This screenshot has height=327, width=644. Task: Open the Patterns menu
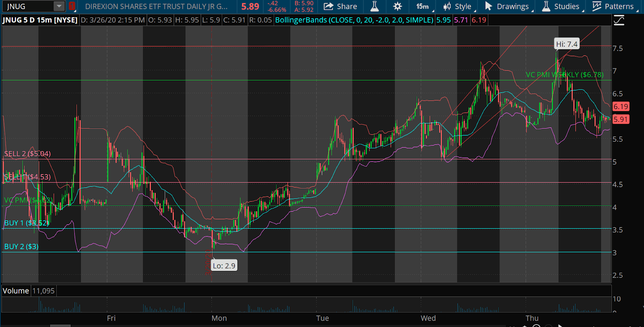click(615, 6)
